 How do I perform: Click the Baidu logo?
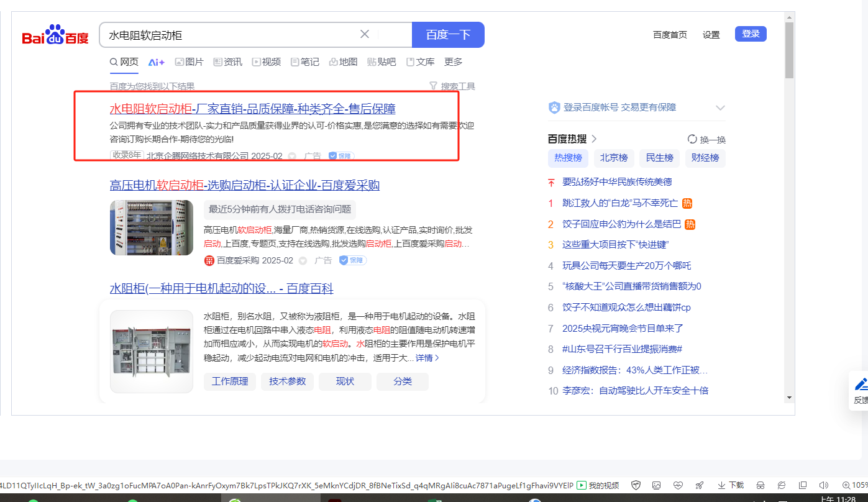[x=55, y=36]
